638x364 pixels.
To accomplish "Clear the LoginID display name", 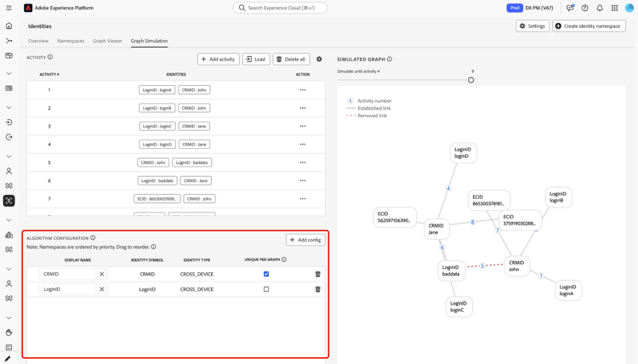I will coord(102,289).
